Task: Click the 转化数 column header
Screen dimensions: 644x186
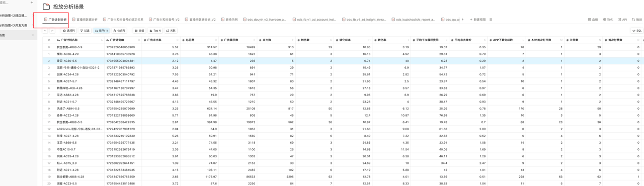Action: tap(314, 40)
